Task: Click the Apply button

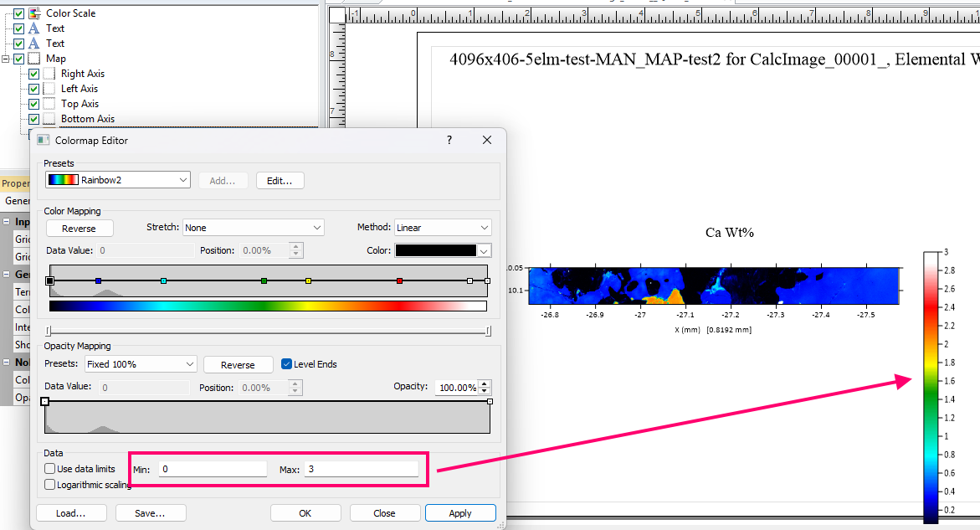Action: pyautogui.click(x=459, y=513)
